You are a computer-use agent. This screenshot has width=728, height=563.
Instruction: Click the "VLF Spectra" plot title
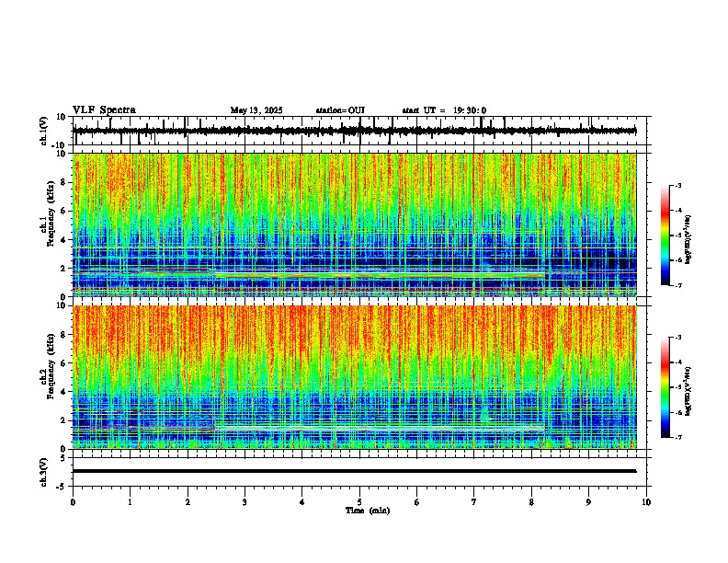click(104, 110)
